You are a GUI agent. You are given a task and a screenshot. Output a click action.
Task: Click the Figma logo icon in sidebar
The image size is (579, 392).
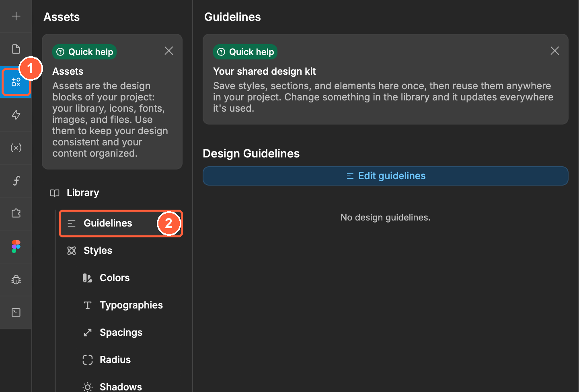[16, 247]
